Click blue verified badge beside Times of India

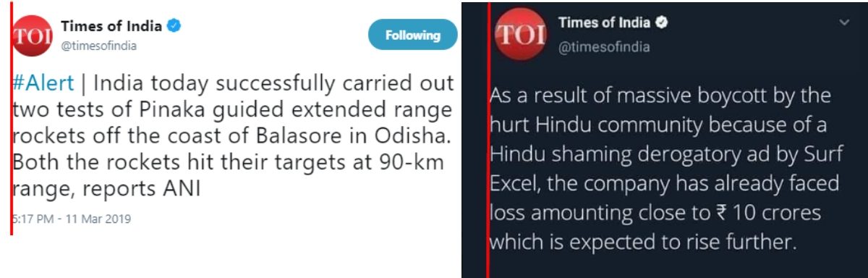[174, 26]
